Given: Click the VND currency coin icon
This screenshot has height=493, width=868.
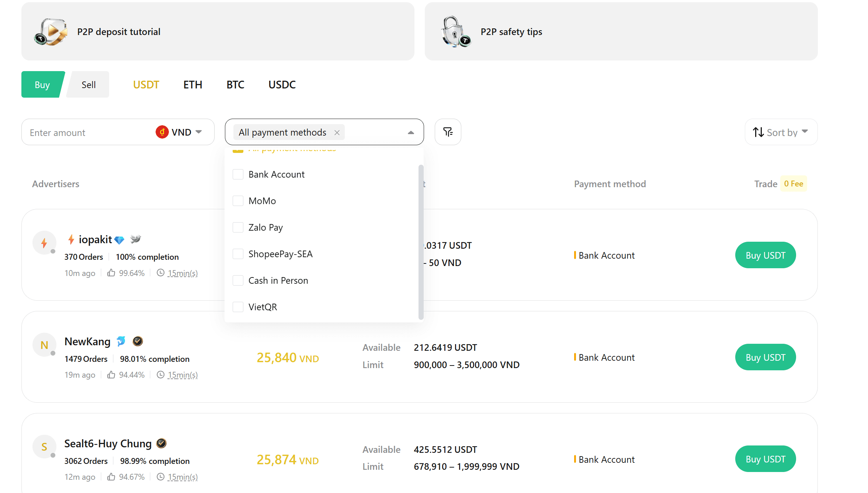Looking at the screenshot, I should coord(162,132).
